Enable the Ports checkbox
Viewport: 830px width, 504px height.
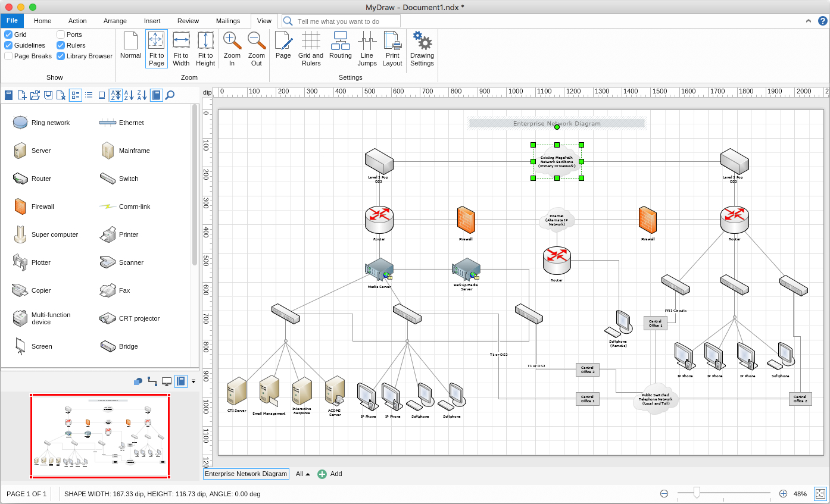coord(61,35)
